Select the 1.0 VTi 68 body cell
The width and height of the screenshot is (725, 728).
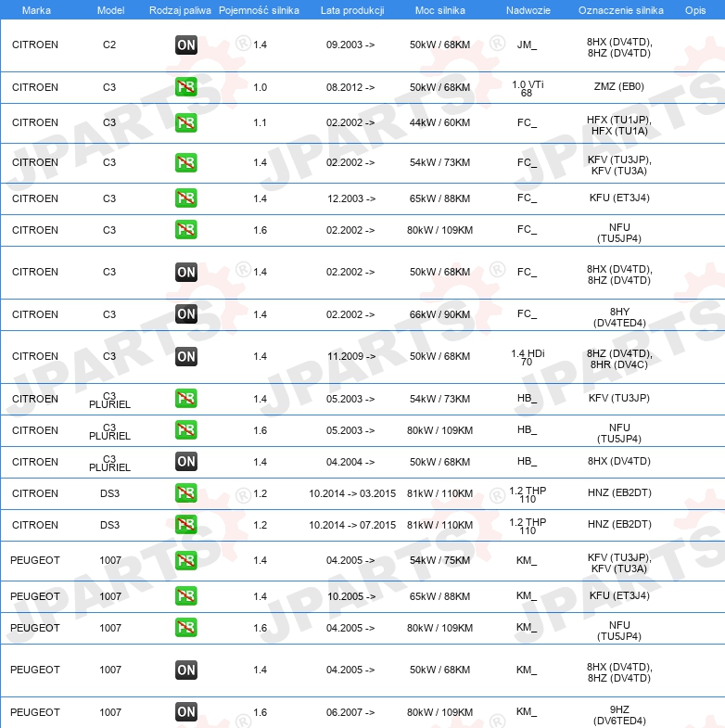coord(528,88)
